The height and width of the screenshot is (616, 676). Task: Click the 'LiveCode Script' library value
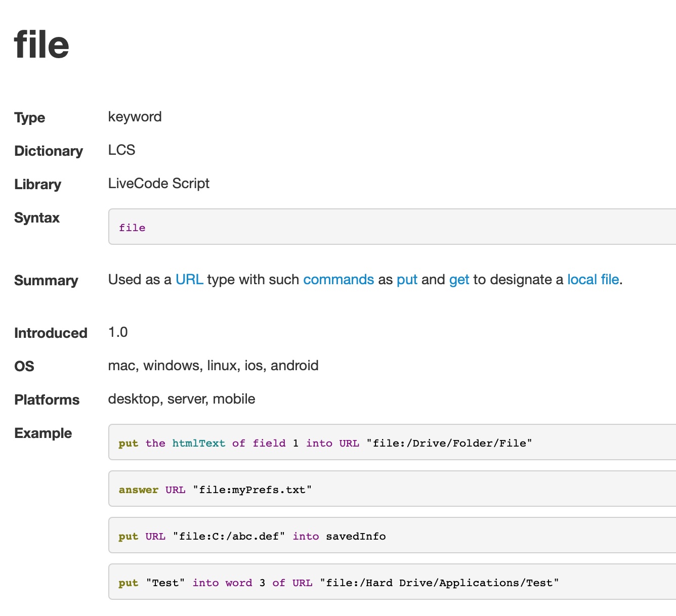point(158,184)
